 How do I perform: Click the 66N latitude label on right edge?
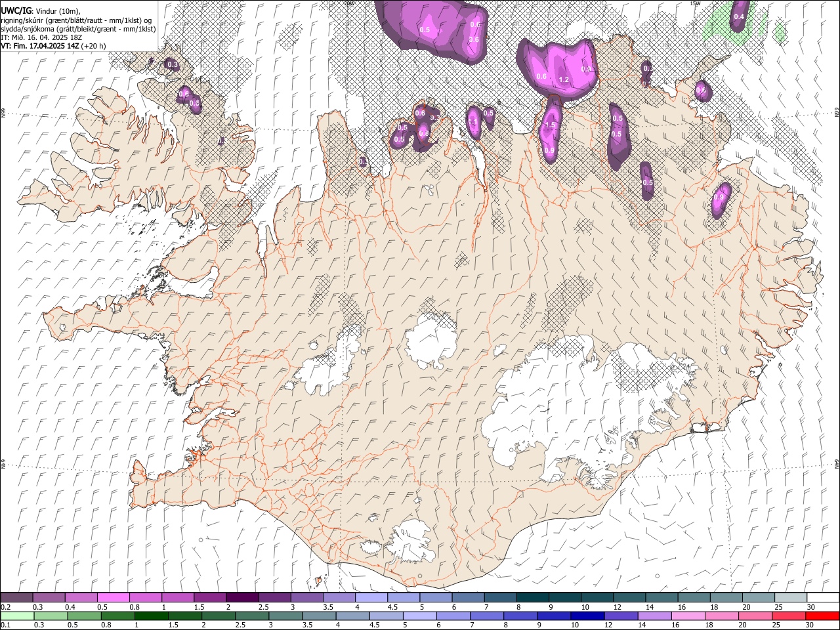point(837,114)
